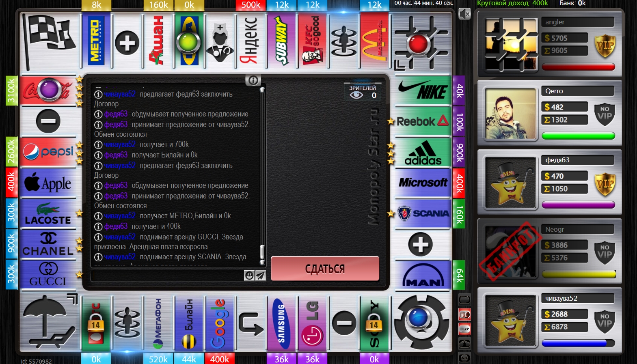Toggle the red BUY option icon
The image size is (637, 364).
(x=464, y=329)
